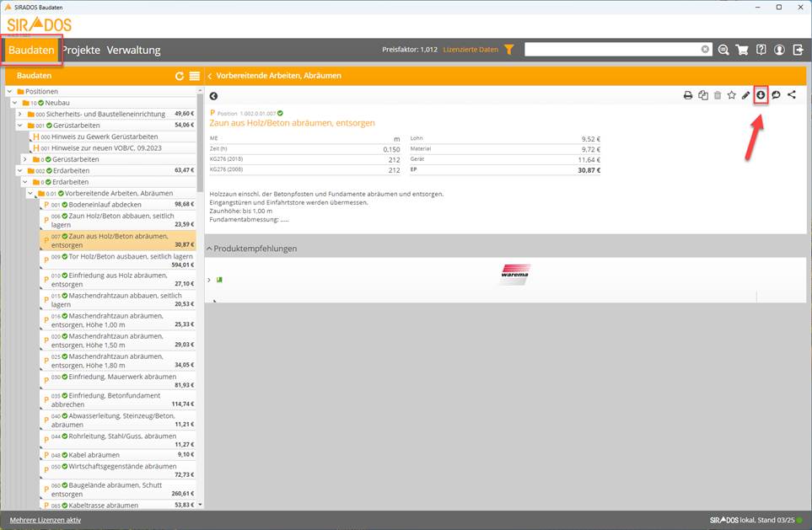Edit position with pencil icon
Screen dimensions: 812x530
(745, 95)
